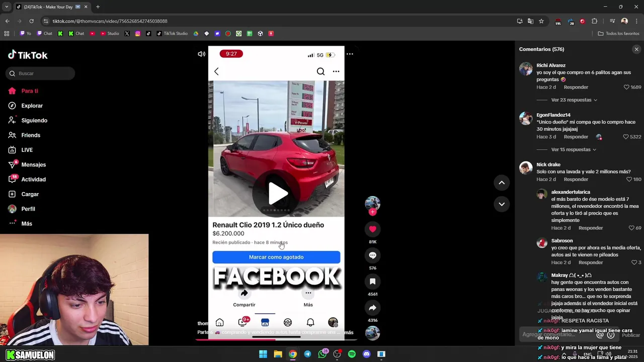This screenshot has width=644, height=362.
Task: Open the video's three-dot options menu
Action: coord(350,54)
